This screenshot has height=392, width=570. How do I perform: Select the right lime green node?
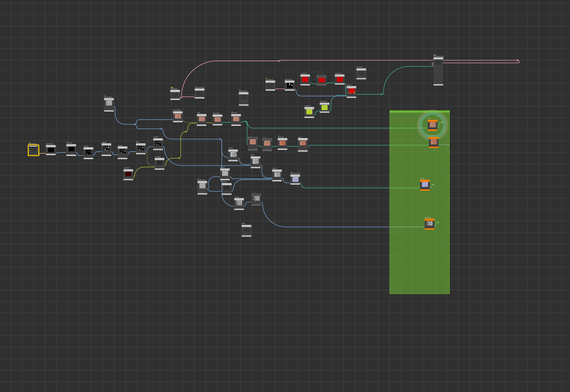[x=324, y=107]
